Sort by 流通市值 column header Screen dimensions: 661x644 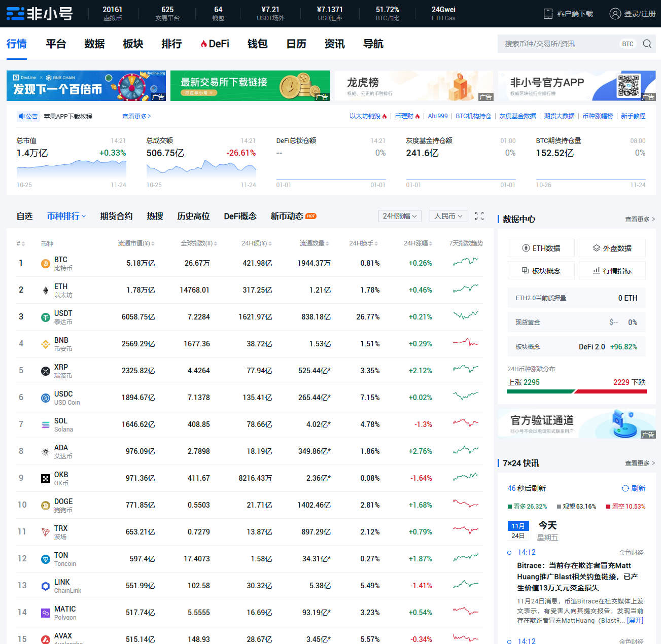[136, 243]
